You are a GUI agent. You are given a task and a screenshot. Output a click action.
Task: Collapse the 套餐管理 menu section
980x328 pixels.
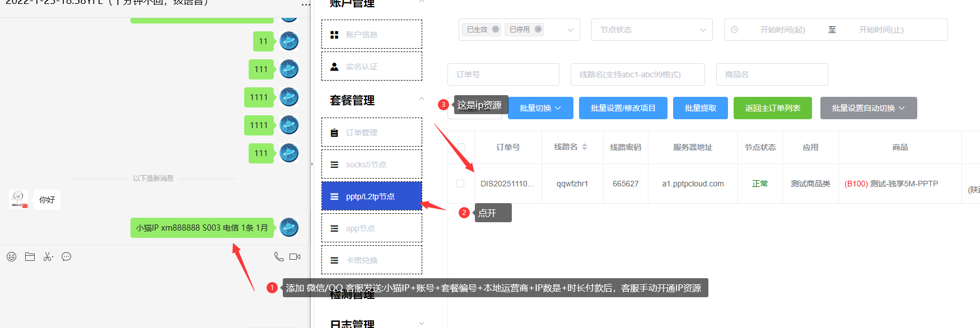click(x=422, y=100)
